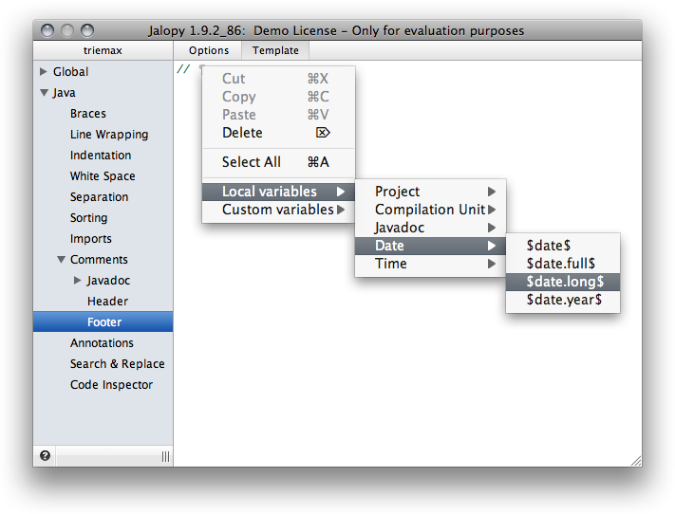Choose Copy in the context menu
This screenshot has height=514, width=675.
click(278, 97)
